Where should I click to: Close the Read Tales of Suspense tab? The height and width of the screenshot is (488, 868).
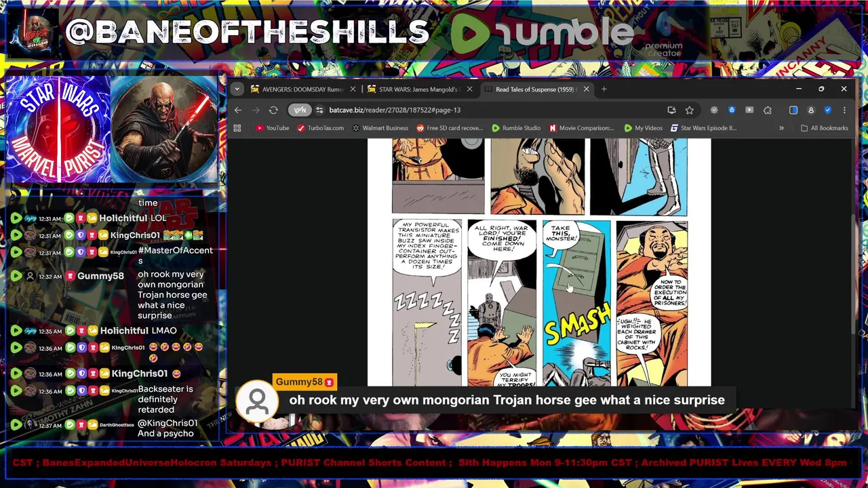click(586, 89)
